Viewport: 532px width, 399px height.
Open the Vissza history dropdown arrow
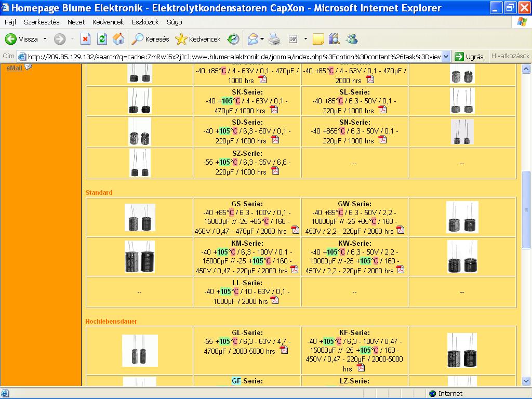click(x=45, y=39)
